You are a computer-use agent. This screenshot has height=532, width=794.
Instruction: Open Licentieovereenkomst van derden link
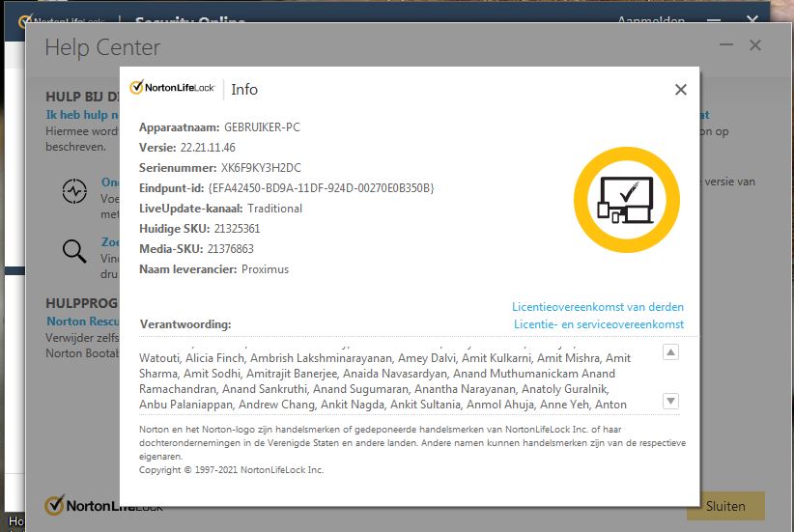[x=597, y=307]
